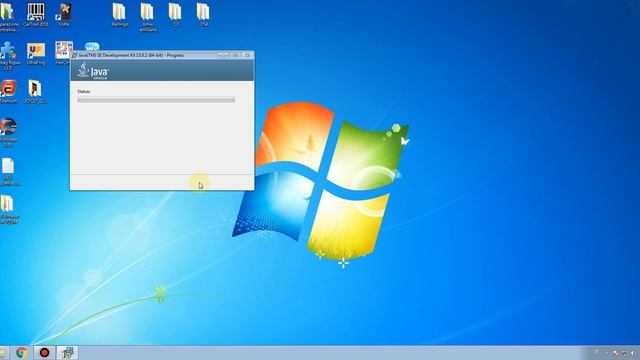Open the Baningo folder on desktop
The width and height of the screenshot is (640, 360).
click(x=120, y=15)
